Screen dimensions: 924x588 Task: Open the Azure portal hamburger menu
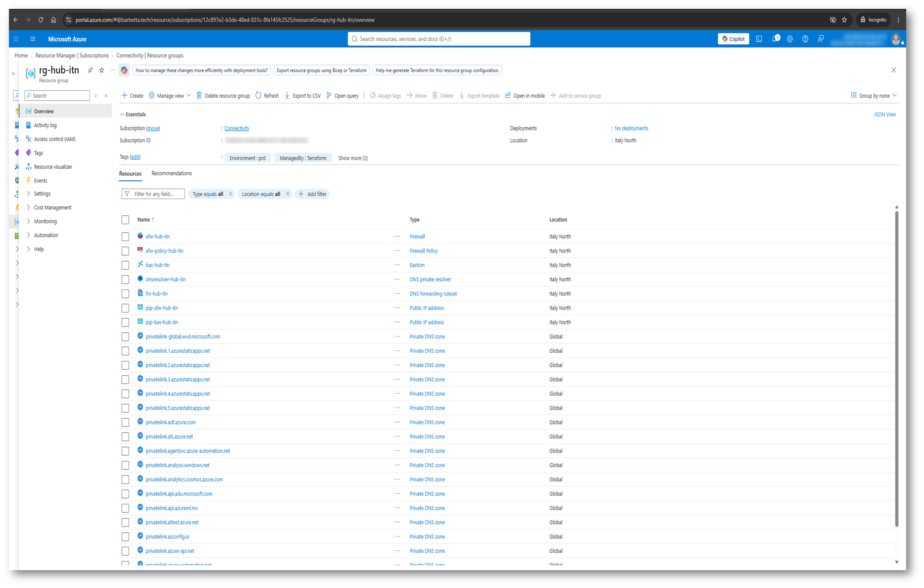point(33,39)
